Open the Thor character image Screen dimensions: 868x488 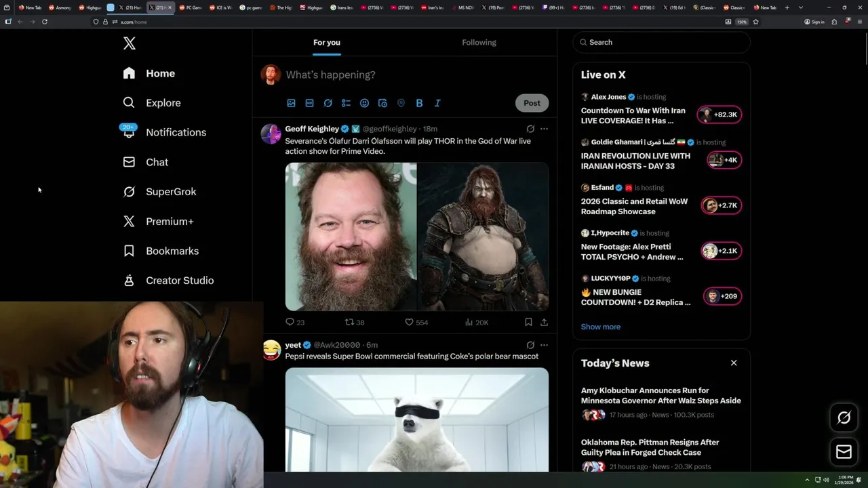pyautogui.click(x=483, y=237)
